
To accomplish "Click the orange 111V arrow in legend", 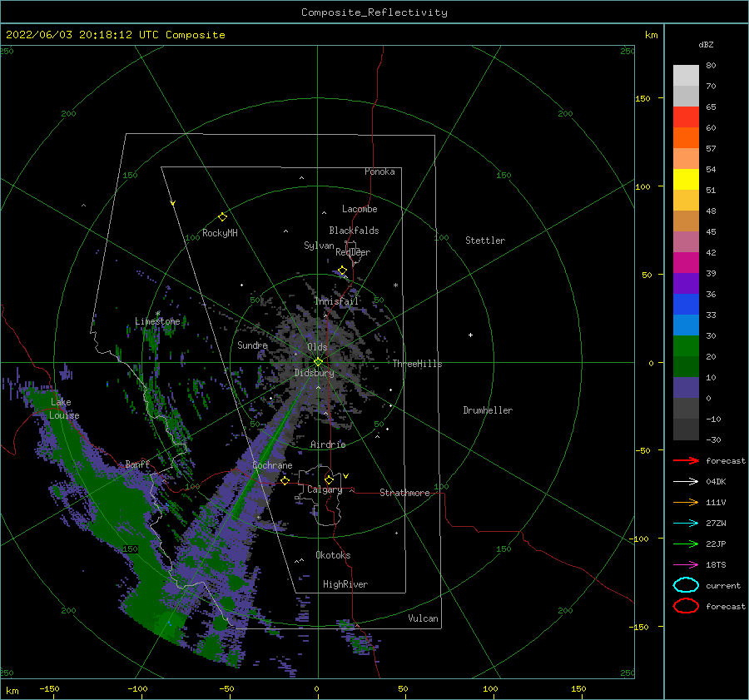I will (686, 502).
